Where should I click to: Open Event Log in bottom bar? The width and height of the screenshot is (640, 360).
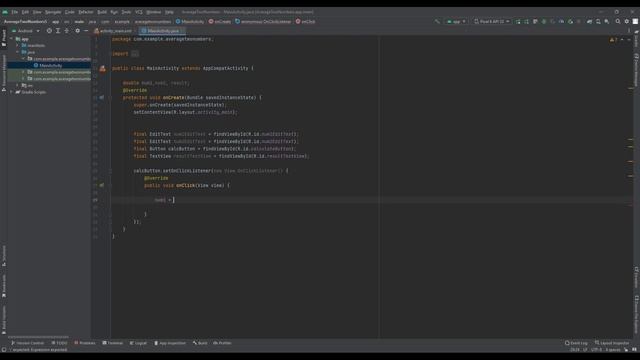coord(576,343)
